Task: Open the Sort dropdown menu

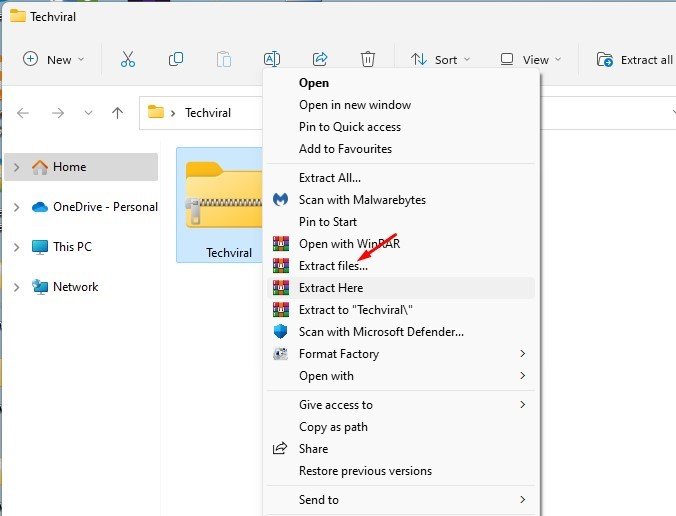Action: [x=440, y=59]
